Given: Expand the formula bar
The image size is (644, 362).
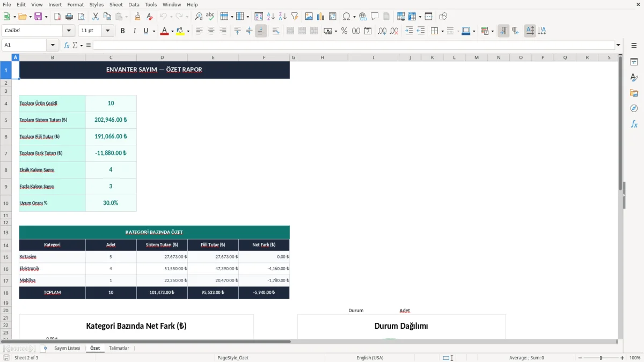Looking at the screenshot, I should pyautogui.click(x=618, y=45).
